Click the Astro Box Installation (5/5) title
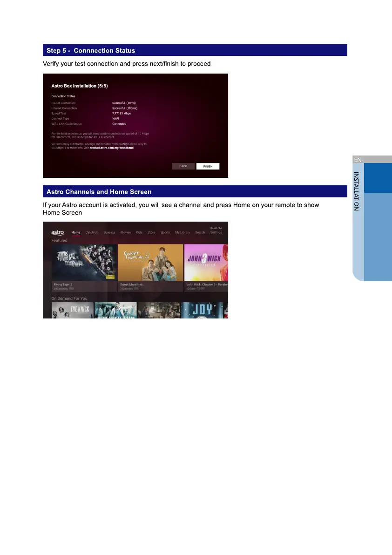392x555 pixels. click(x=80, y=86)
